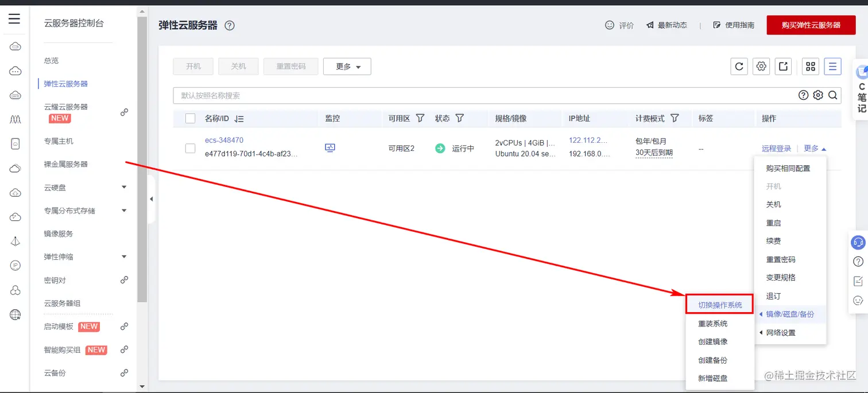This screenshot has width=868, height=393.
Task: Collapse the sidebar with arrow handle
Action: pyautogui.click(x=151, y=199)
